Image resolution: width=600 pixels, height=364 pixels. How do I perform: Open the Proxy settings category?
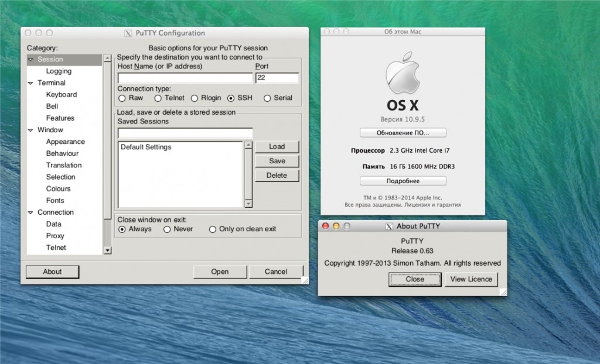pos(55,235)
